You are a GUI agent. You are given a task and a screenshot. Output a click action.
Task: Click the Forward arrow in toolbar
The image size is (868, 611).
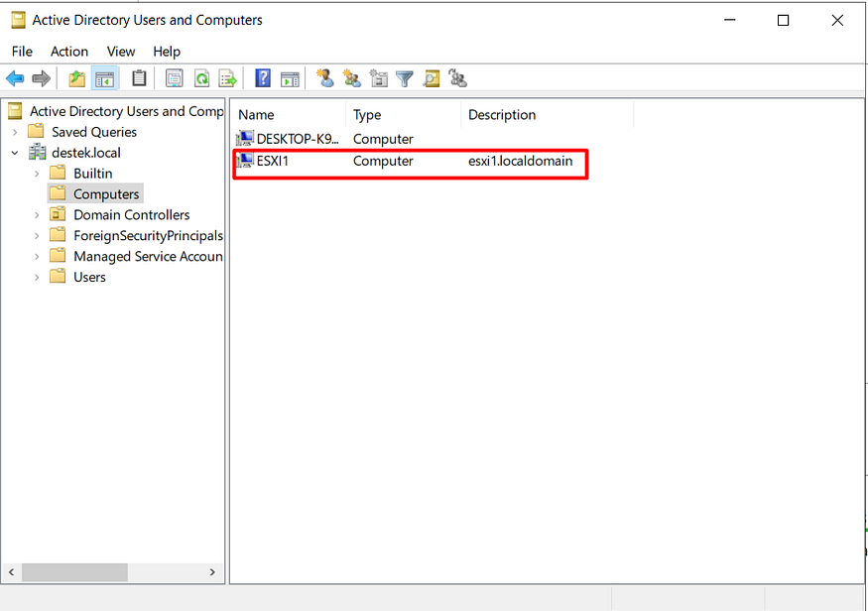pyautogui.click(x=42, y=78)
